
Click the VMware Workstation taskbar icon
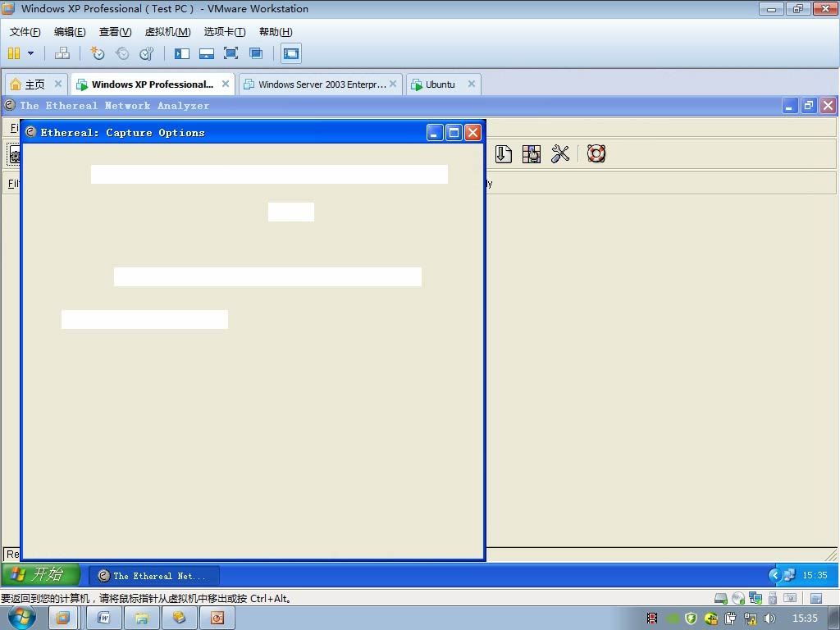(62, 619)
